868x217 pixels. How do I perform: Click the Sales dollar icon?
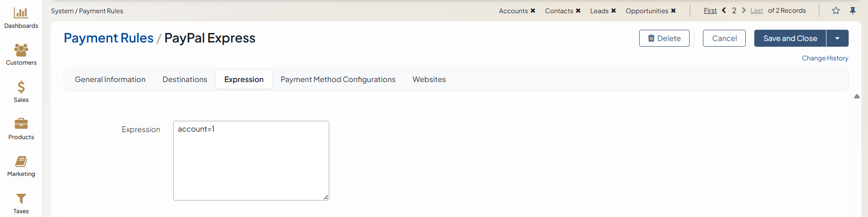(21, 87)
